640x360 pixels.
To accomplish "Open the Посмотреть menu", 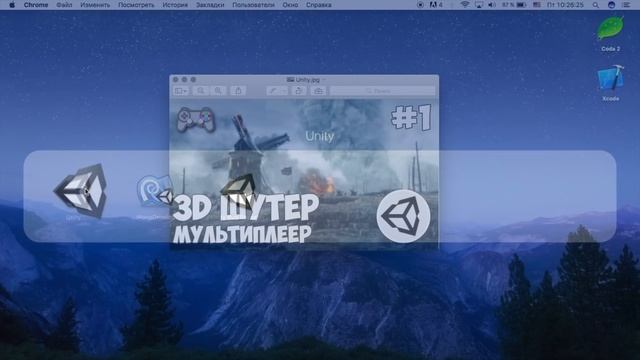I will pyautogui.click(x=136, y=5).
